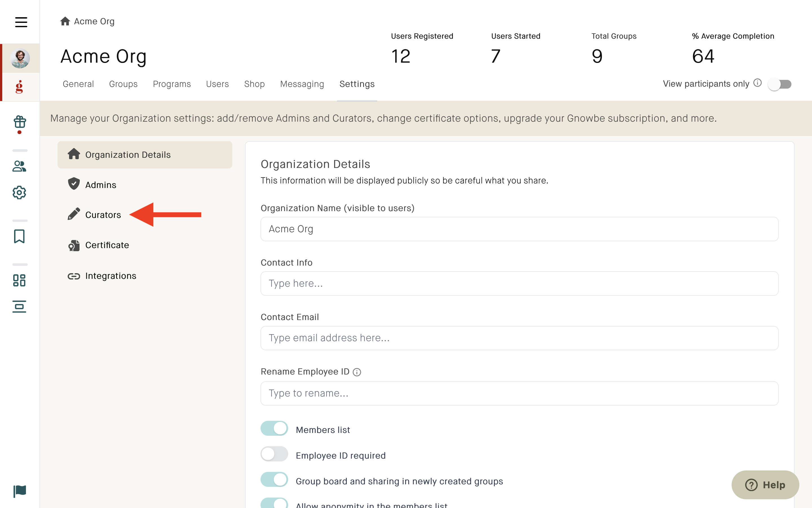The width and height of the screenshot is (812, 508).
Task: Open the people icon in sidebar
Action: click(19, 166)
